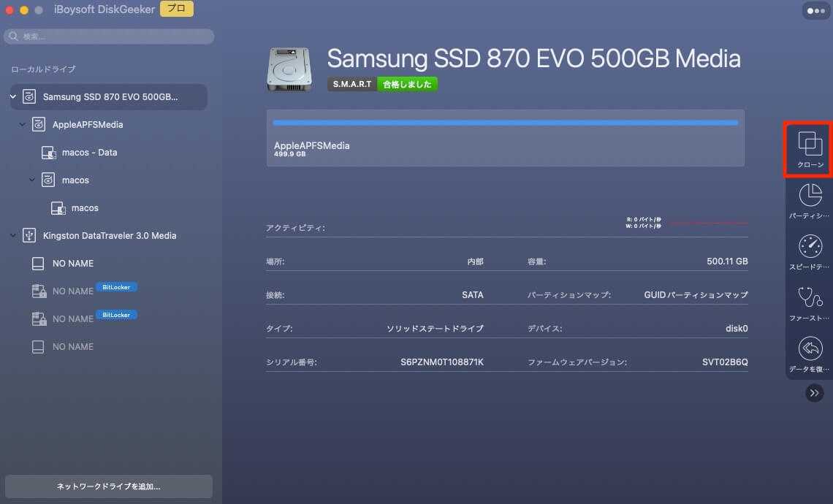The width and height of the screenshot is (833, 504).
Task: Click the second BitLocker badge
Action: tap(116, 314)
